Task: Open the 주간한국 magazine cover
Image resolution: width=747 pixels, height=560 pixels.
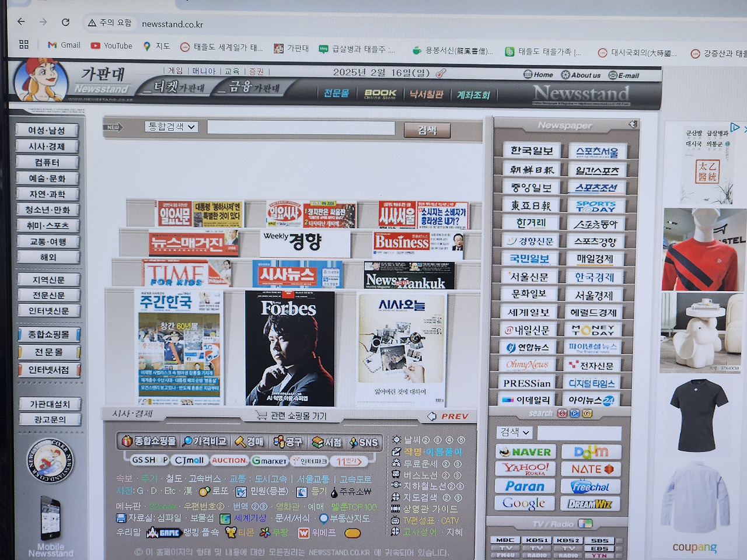Action: click(180, 347)
